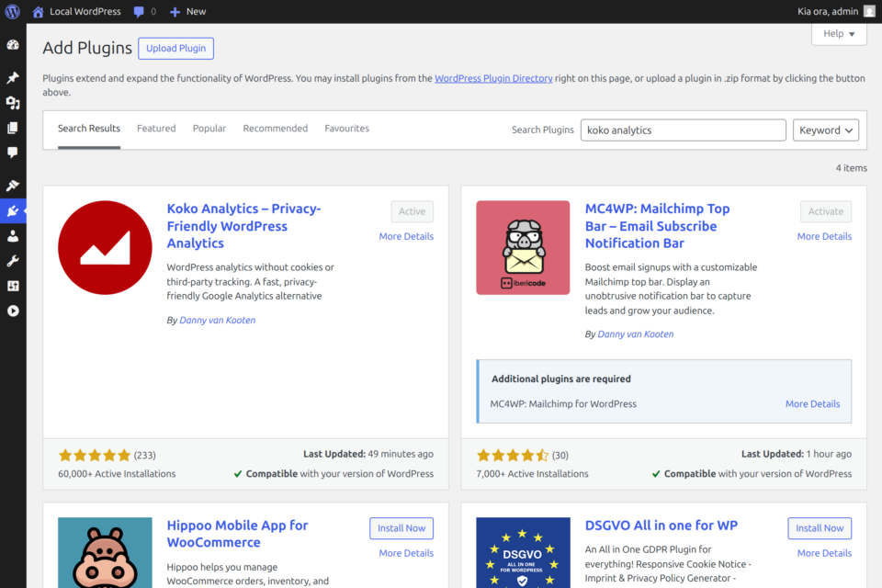Switch to the Search Results tab

[x=89, y=129]
